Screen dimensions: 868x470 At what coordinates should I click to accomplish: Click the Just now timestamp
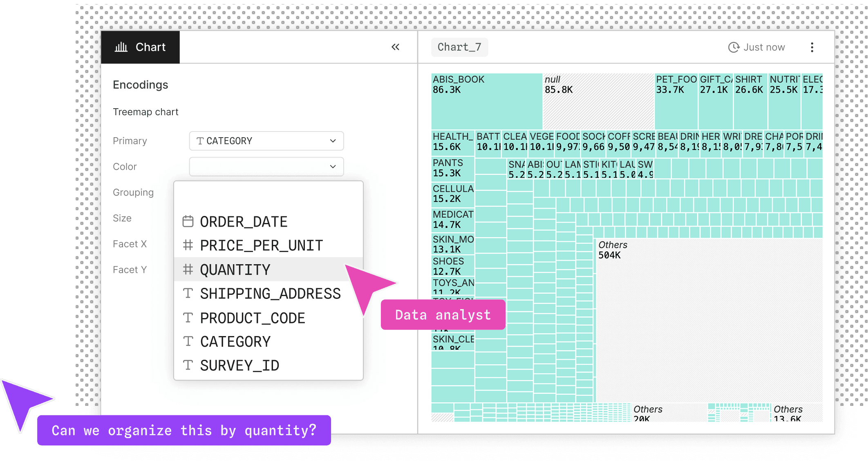coord(764,47)
